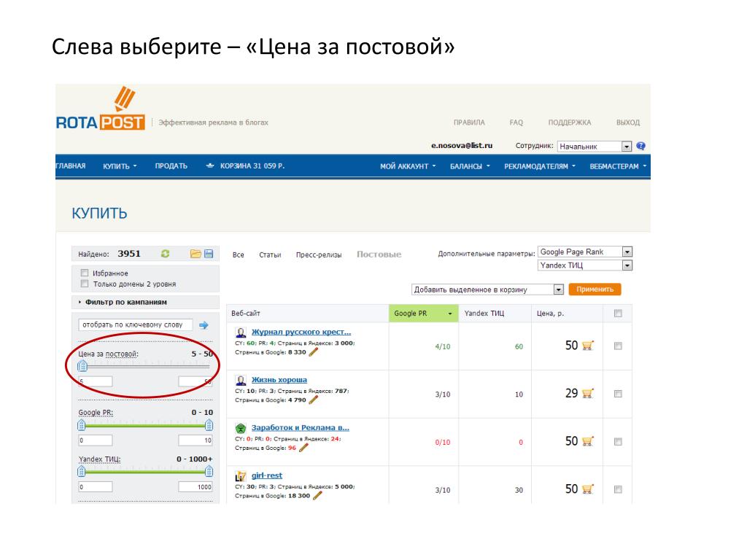Open the ПРАВИЛА link
747x560 pixels.
point(469,122)
